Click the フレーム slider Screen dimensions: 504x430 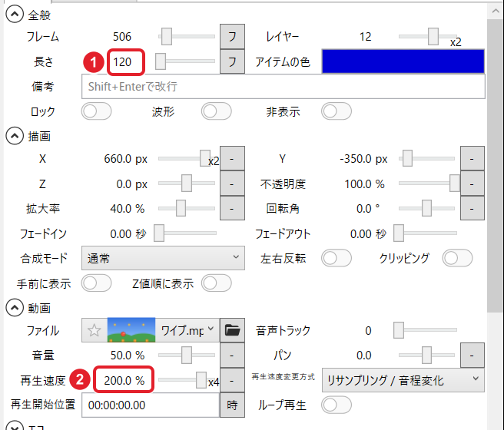(187, 36)
